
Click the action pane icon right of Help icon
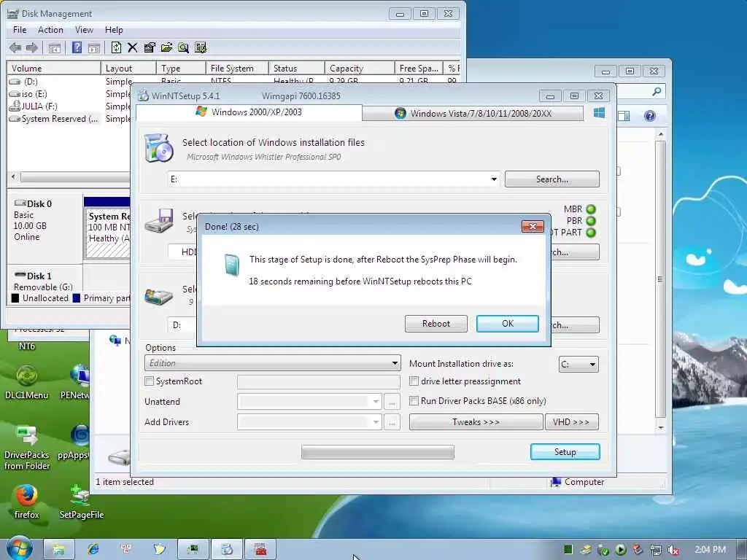coord(94,47)
